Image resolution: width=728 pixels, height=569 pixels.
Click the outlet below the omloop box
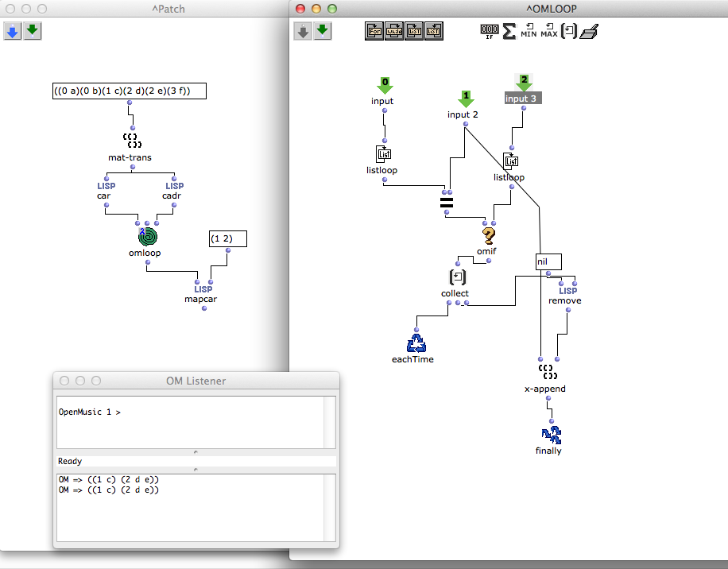[x=148, y=263]
